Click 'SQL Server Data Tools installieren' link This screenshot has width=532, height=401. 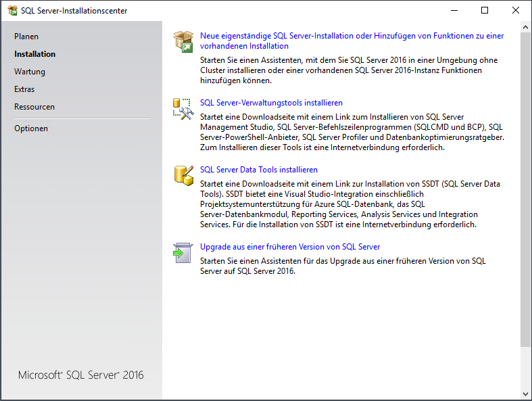pos(259,170)
